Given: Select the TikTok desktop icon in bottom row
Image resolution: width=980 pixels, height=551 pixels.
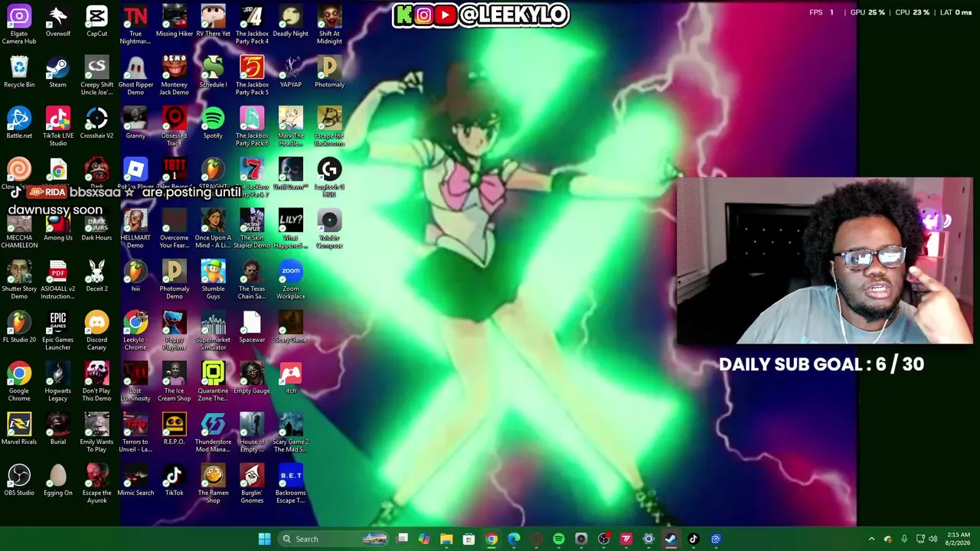Looking at the screenshot, I should pos(174,481).
